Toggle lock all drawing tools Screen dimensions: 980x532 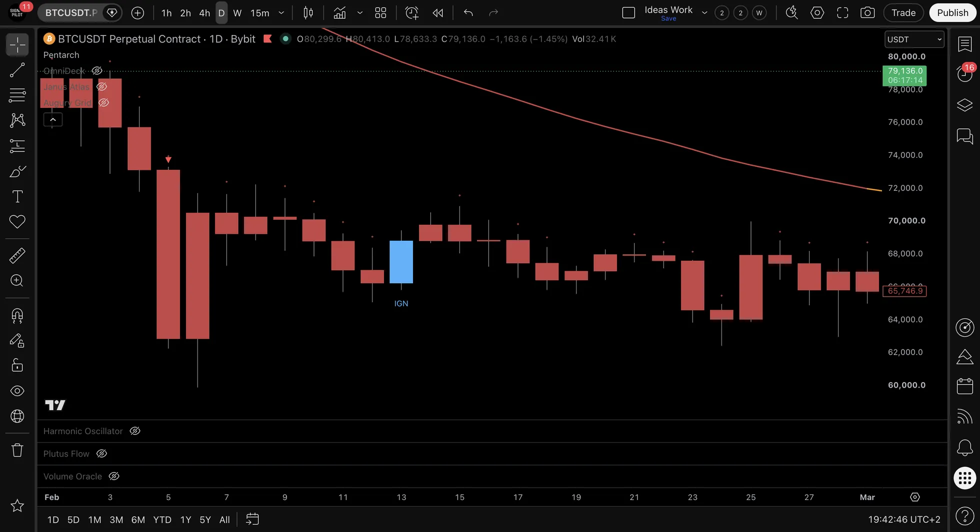[x=17, y=366]
